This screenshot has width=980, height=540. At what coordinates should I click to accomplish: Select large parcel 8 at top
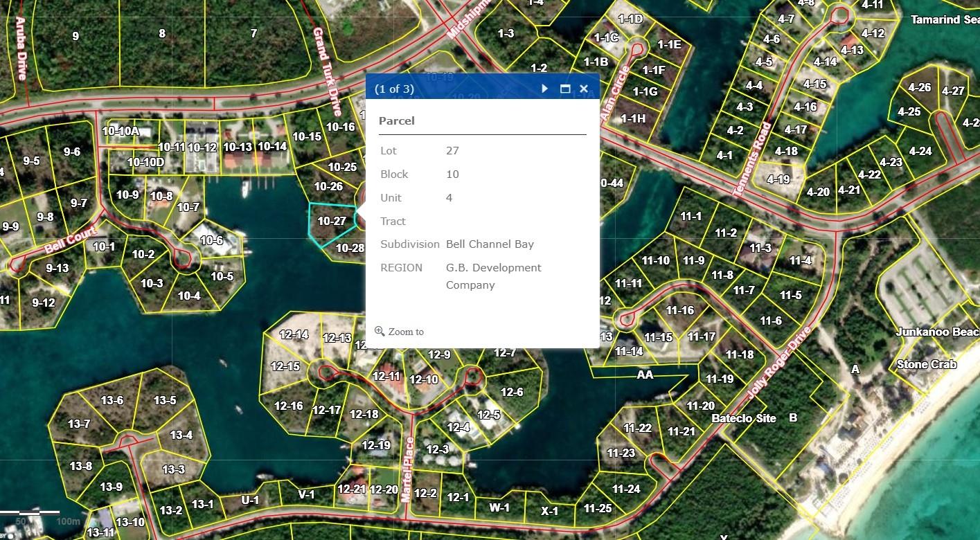click(x=162, y=33)
